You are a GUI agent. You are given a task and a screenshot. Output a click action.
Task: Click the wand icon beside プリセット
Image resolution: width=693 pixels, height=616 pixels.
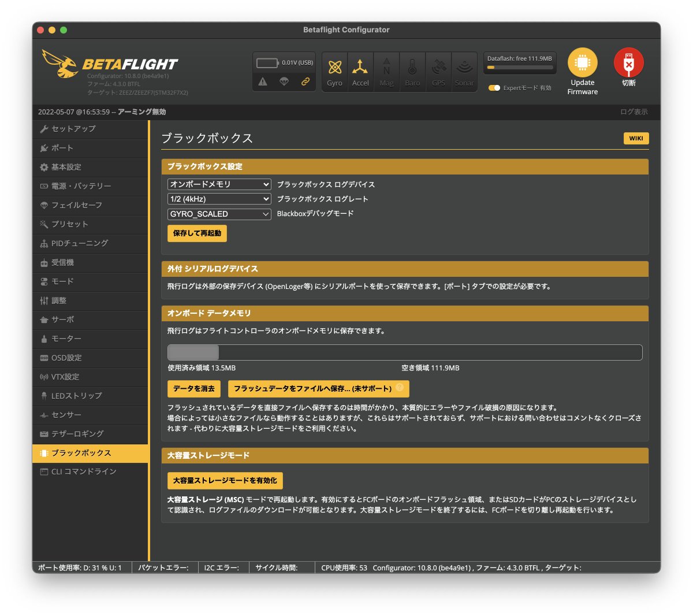(44, 224)
